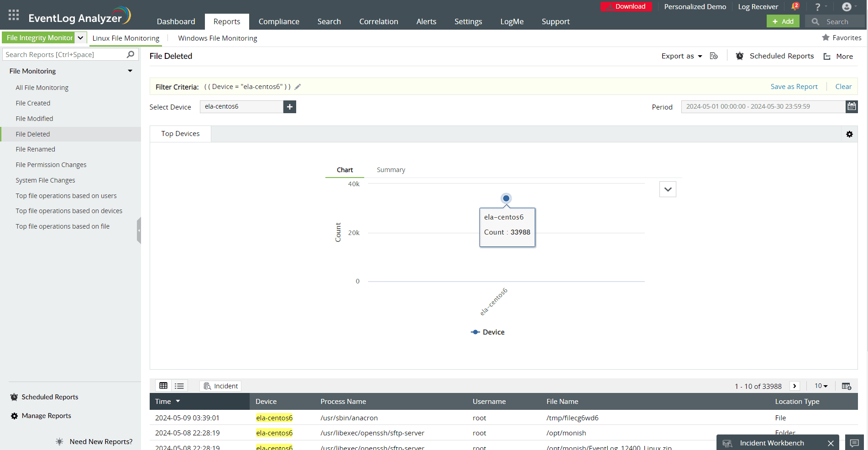868x450 pixels.
Task: Click the green Add button
Action: [783, 21]
